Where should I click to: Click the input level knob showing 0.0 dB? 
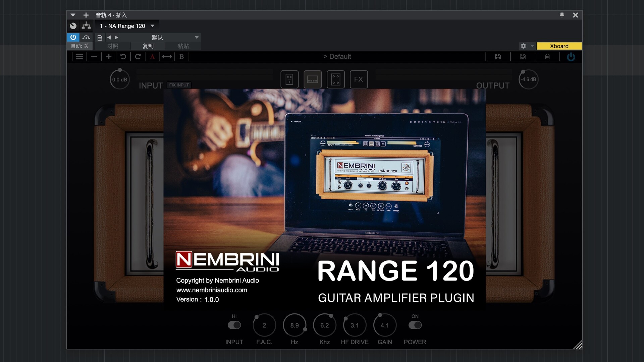(120, 79)
